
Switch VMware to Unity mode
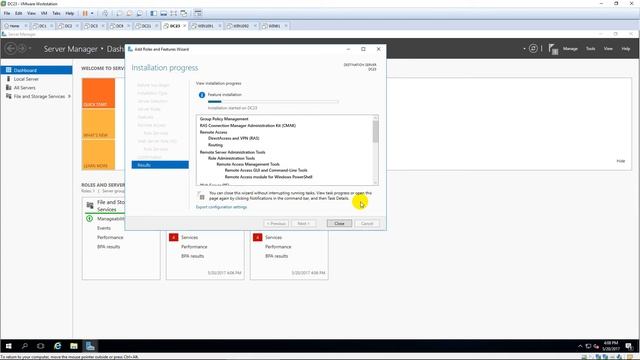[184, 13]
